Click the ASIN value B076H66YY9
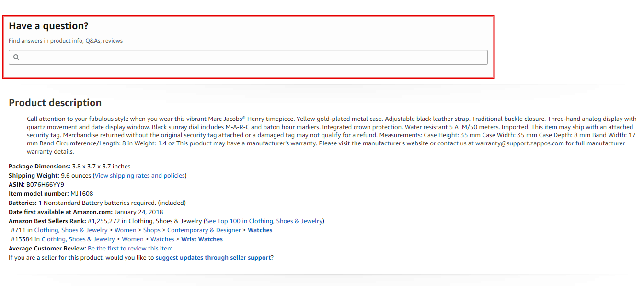644x286 pixels. click(x=45, y=185)
